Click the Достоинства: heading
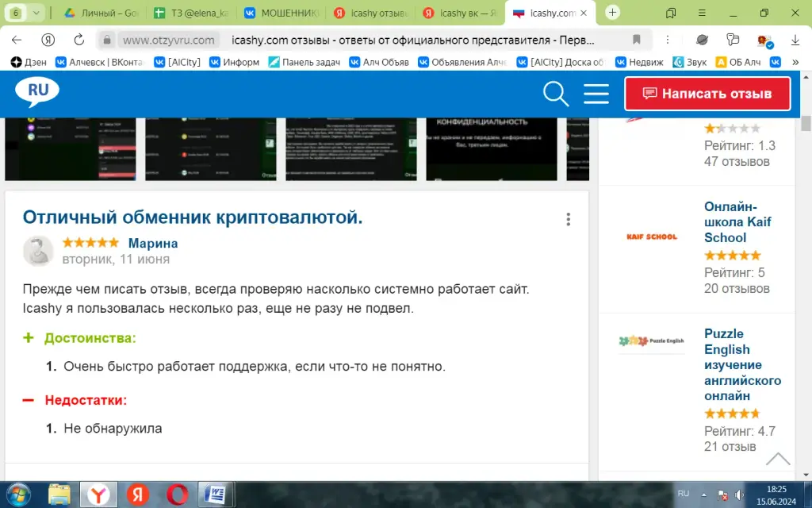The width and height of the screenshot is (812, 508). pyautogui.click(x=90, y=338)
